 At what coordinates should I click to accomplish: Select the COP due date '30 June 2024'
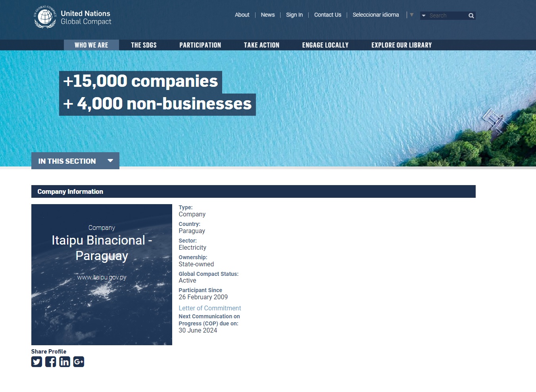click(x=198, y=331)
